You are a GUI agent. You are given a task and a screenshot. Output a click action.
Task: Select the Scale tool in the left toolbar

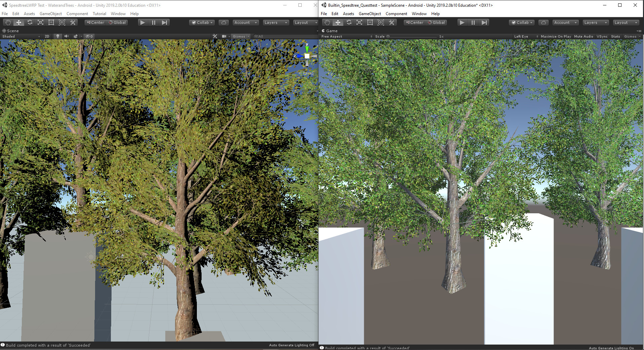pyautogui.click(x=40, y=22)
